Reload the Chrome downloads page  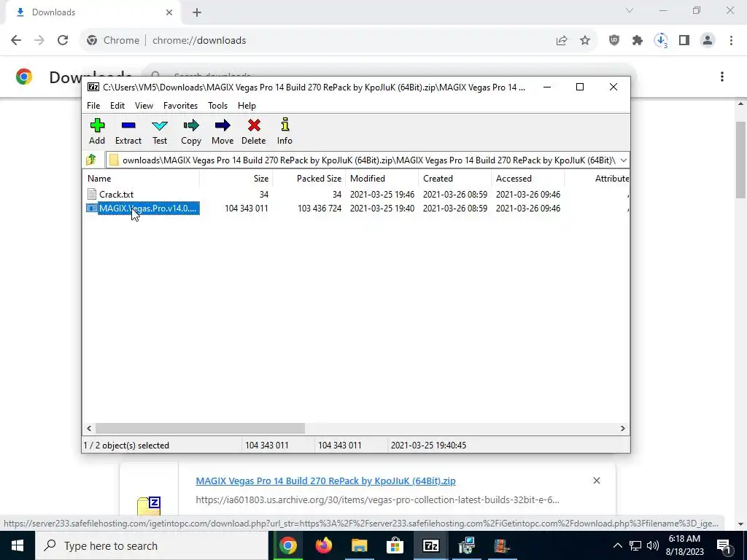pyautogui.click(x=63, y=40)
